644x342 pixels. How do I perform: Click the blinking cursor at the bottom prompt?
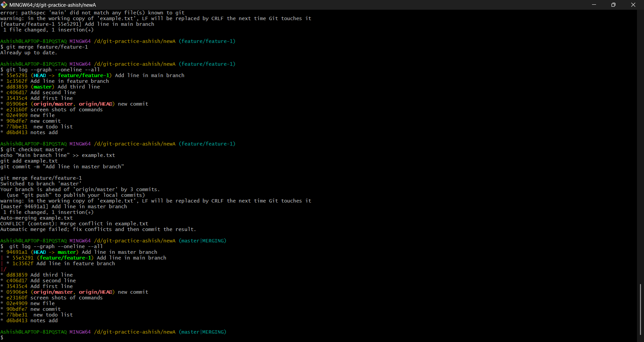click(6, 338)
